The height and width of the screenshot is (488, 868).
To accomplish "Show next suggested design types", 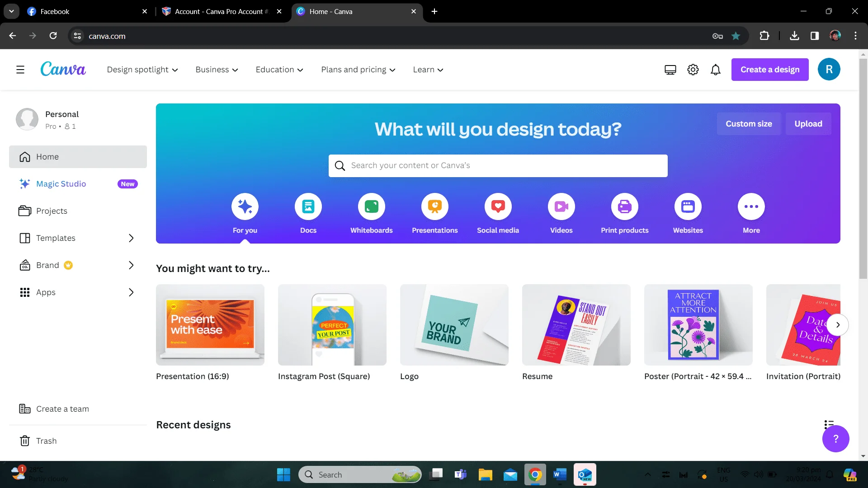I will coord(838,325).
